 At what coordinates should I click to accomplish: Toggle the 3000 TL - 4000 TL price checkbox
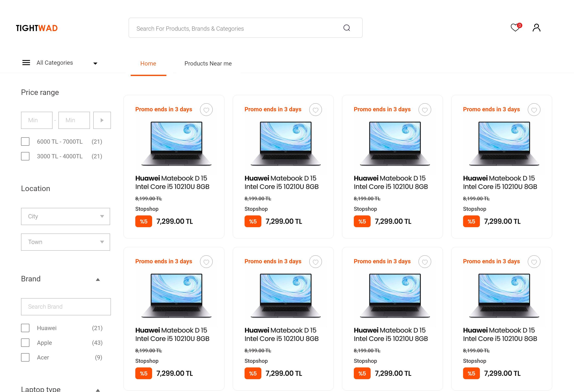pos(25,156)
